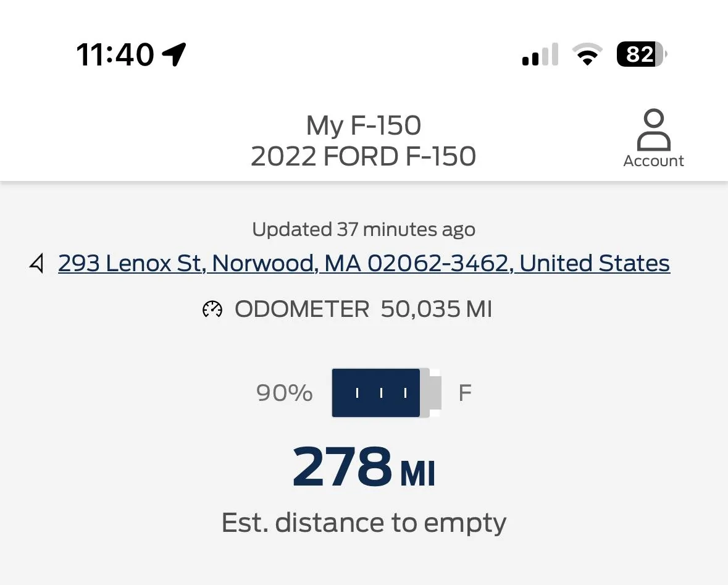Tap the 90% fuel percentage label

pos(284,393)
